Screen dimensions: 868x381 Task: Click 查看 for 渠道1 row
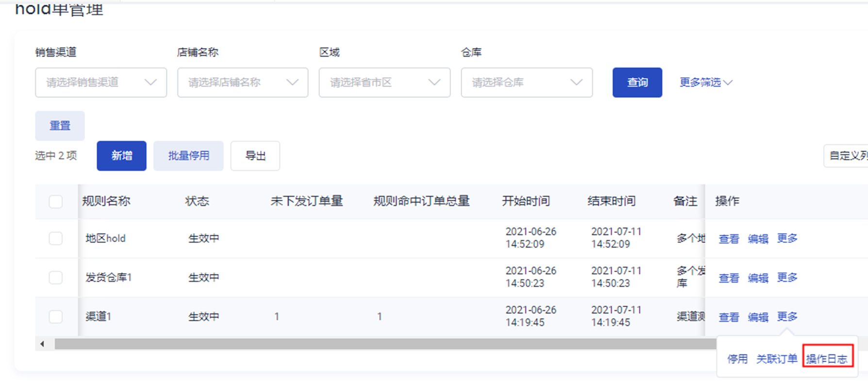[x=729, y=317]
